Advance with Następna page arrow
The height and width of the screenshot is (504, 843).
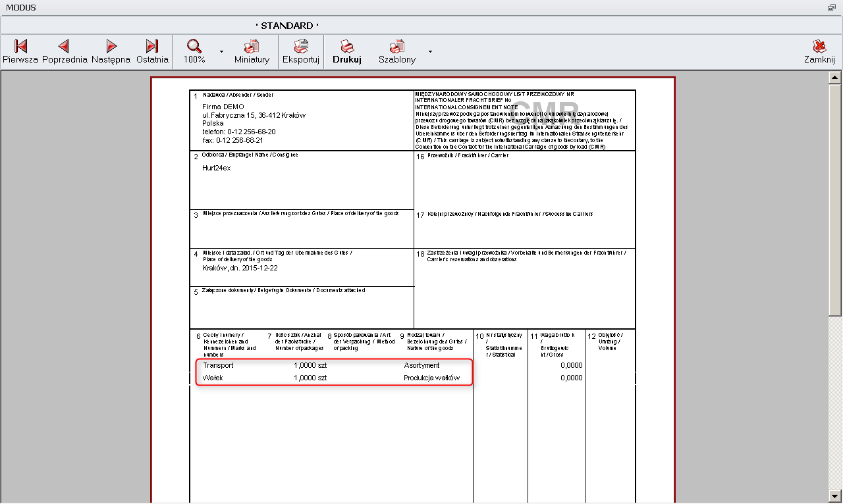111,51
